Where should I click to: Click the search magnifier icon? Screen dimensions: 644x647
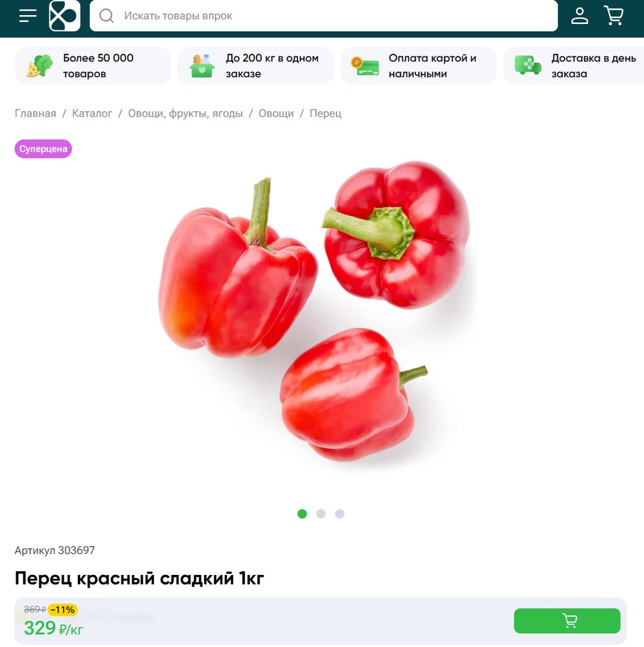[106, 16]
